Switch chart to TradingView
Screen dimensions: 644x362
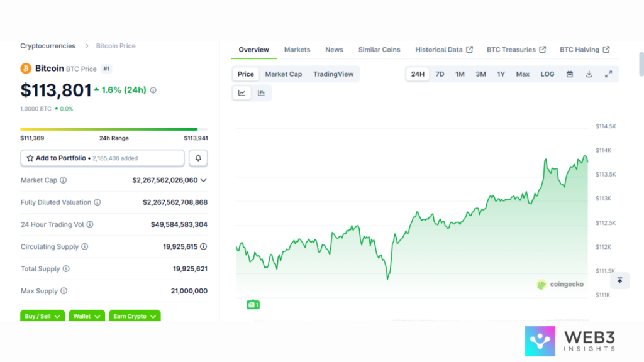tap(333, 74)
